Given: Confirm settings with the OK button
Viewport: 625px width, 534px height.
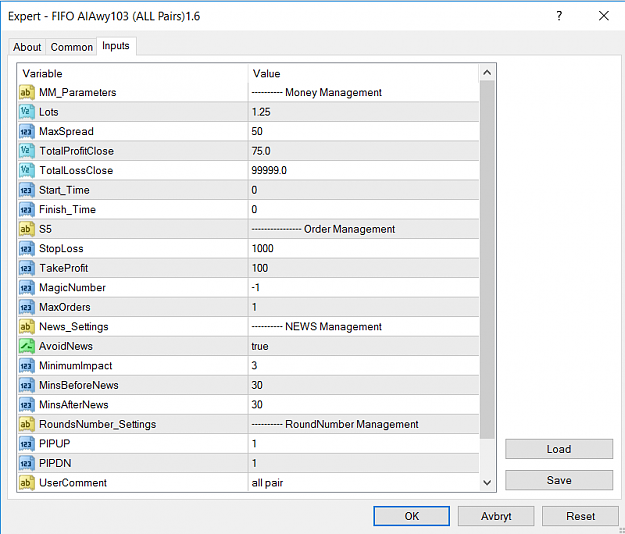Looking at the screenshot, I should [411, 516].
